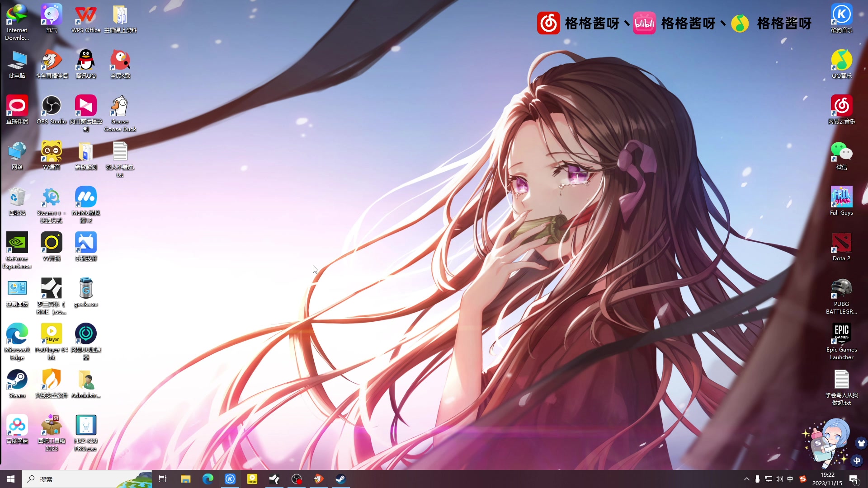Viewport: 868px width, 488px height.
Task: Launch Steam++ shortcut icon
Action: tap(52, 204)
